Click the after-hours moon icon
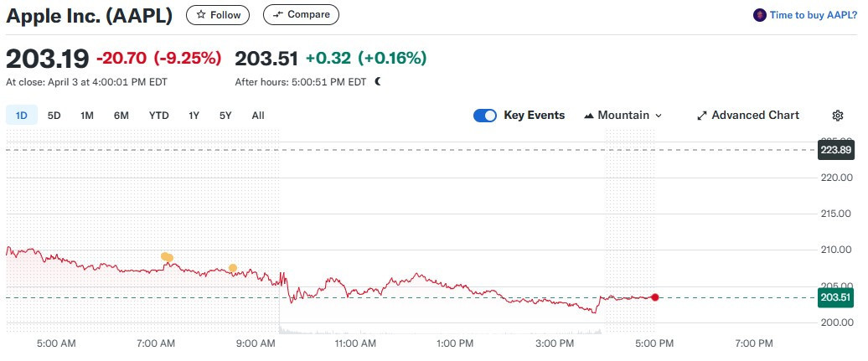This screenshot has height=361, width=868. pyautogui.click(x=378, y=82)
